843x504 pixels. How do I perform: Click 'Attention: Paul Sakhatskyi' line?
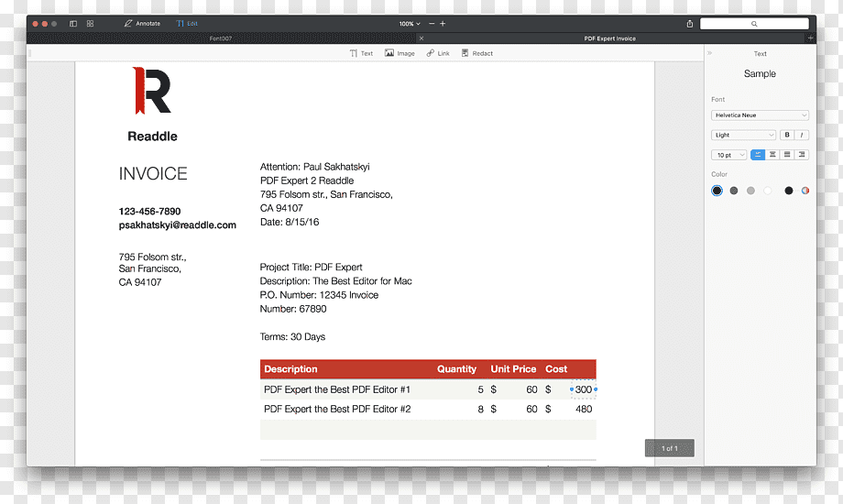(314, 167)
